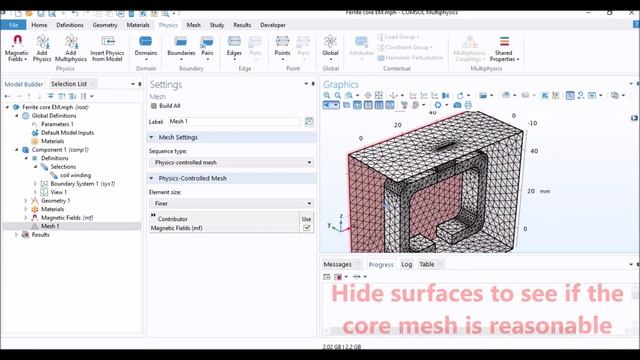Open the Global physics menu

click(330, 47)
